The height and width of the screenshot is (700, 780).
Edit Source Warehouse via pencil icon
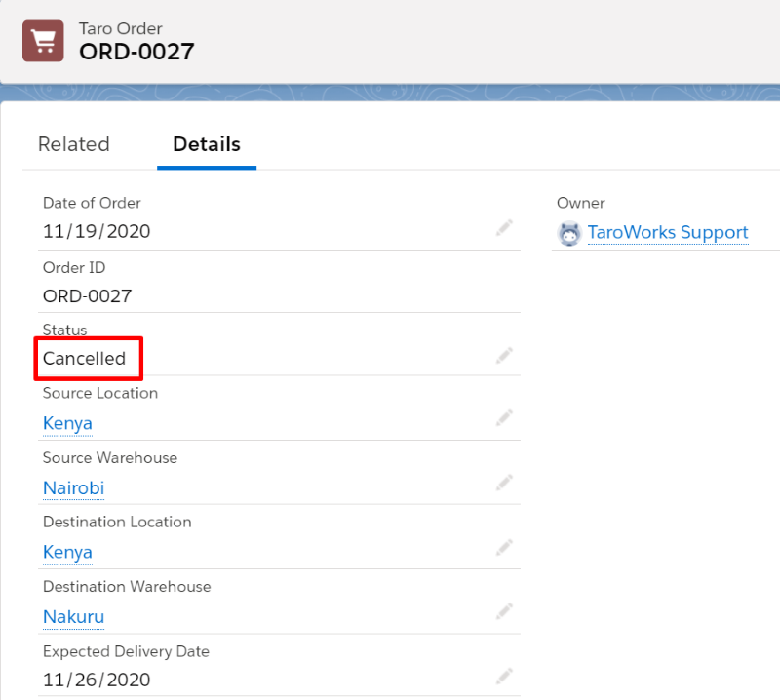[x=505, y=483]
